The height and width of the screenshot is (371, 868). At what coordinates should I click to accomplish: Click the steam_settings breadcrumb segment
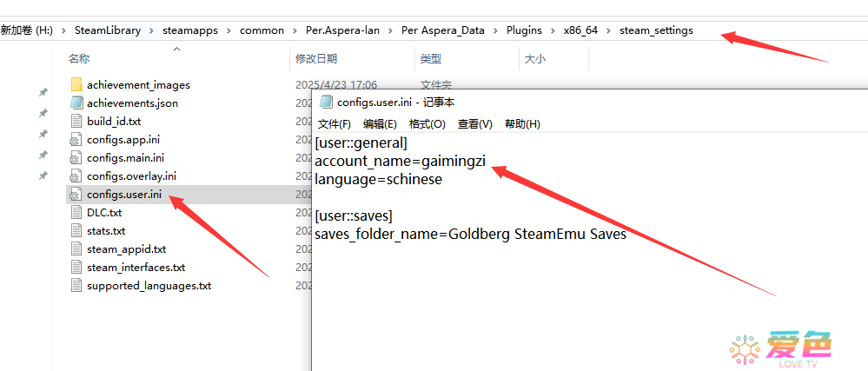click(x=656, y=30)
